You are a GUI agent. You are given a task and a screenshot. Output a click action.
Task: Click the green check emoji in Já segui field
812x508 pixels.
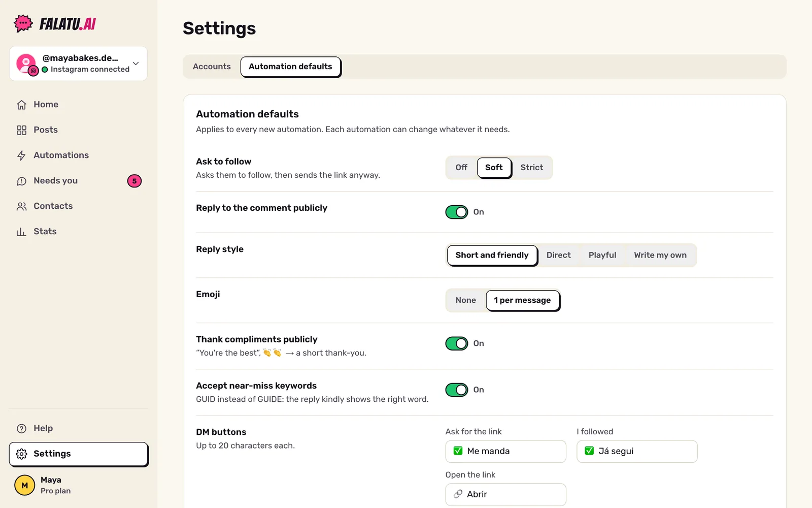point(589,451)
